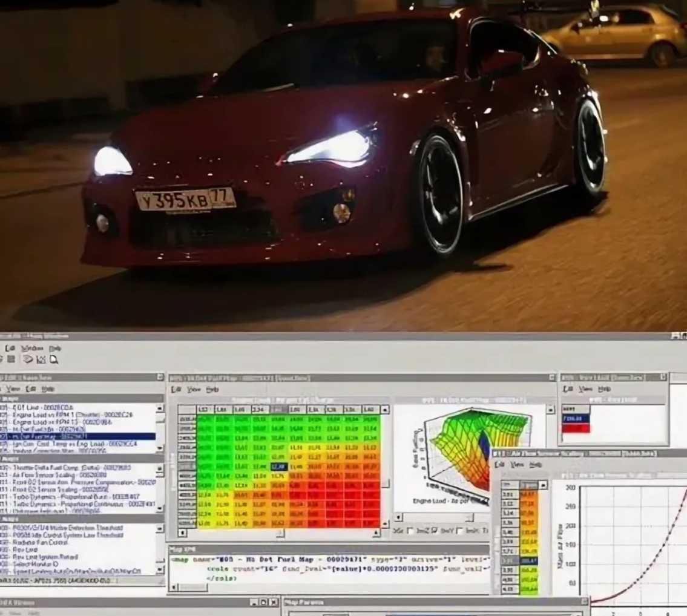Select Turbo Dynamics Proportional Continuous entry
This screenshot has height=616, width=687.
pos(78,504)
